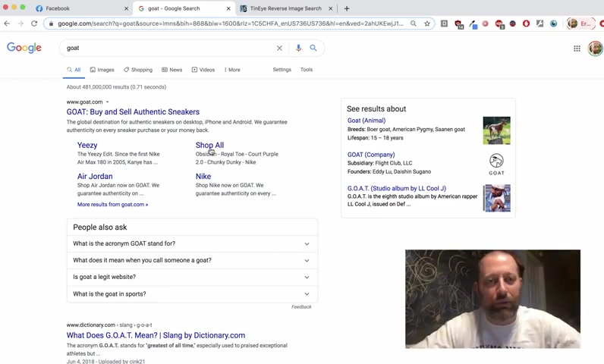Open G.O.A.T. (Studio album by LL Cool J)
Image resolution: width=604 pixels, height=364 pixels.
(x=396, y=188)
